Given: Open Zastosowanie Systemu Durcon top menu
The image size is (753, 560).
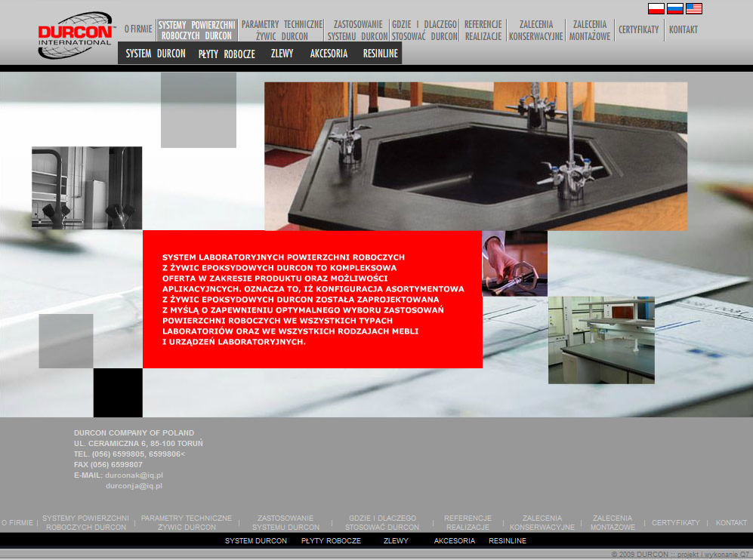Looking at the screenshot, I should click(358, 30).
